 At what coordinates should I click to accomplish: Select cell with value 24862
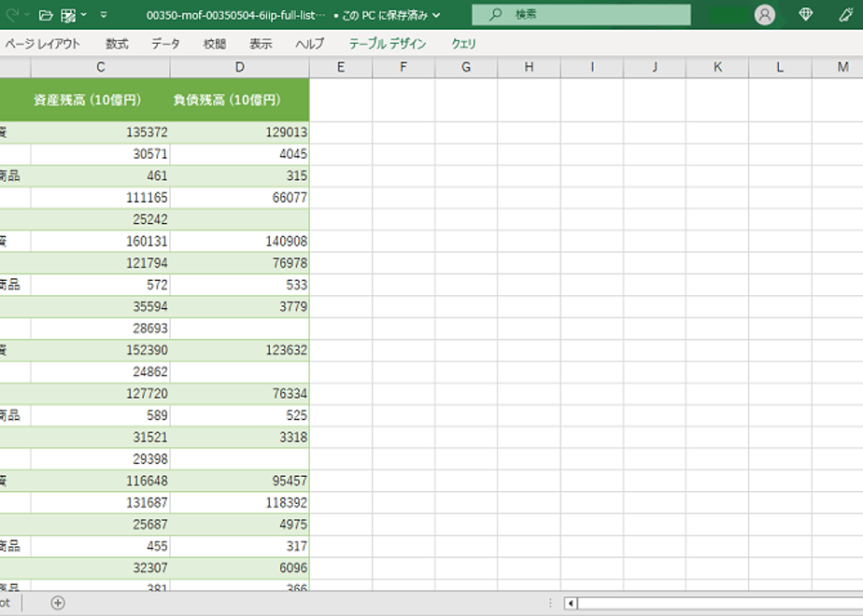100,371
